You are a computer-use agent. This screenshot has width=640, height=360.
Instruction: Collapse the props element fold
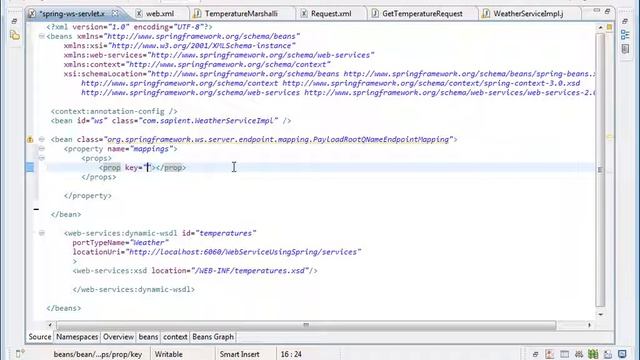pos(42,158)
